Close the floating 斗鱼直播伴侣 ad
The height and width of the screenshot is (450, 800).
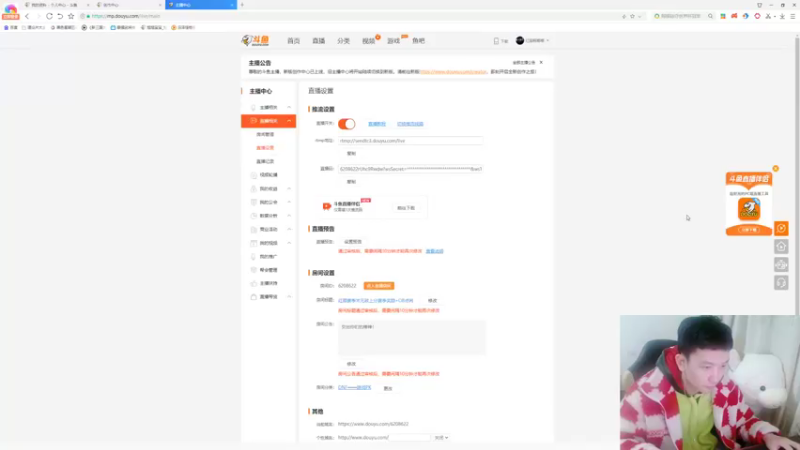coord(776,168)
